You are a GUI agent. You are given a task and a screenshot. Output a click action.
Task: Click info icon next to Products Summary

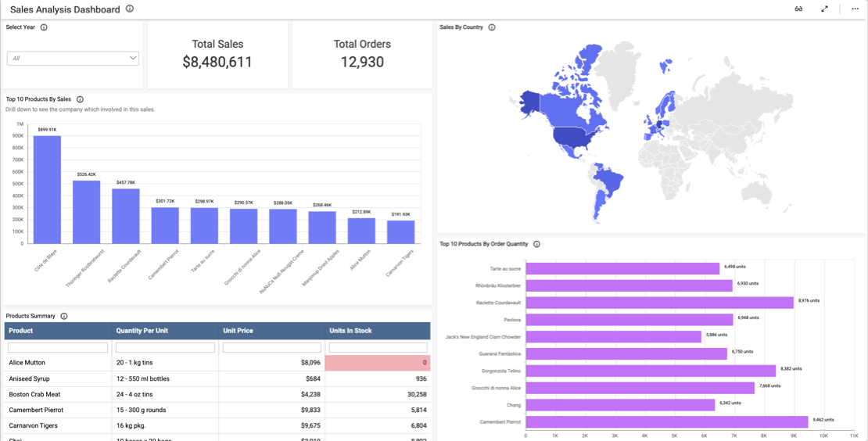click(x=64, y=316)
